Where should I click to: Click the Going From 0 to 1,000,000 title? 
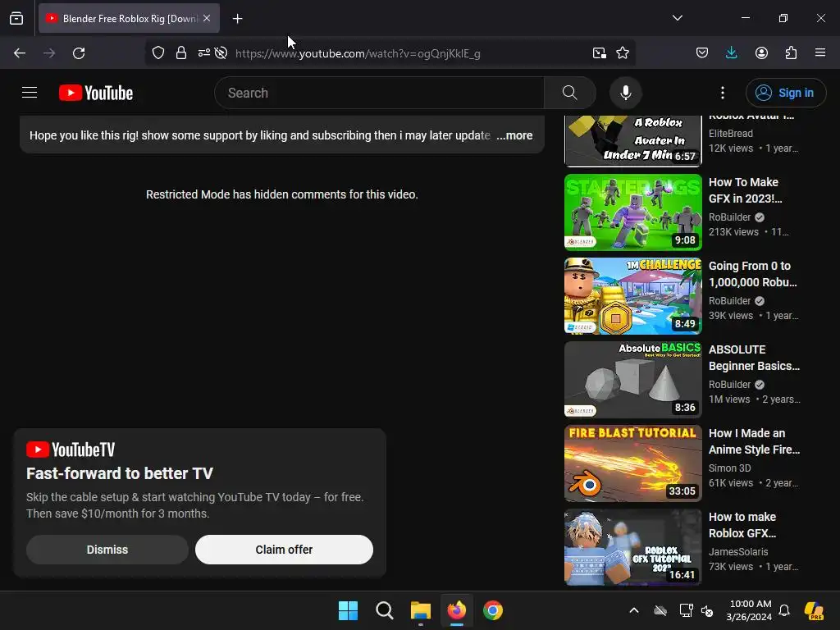(x=753, y=274)
